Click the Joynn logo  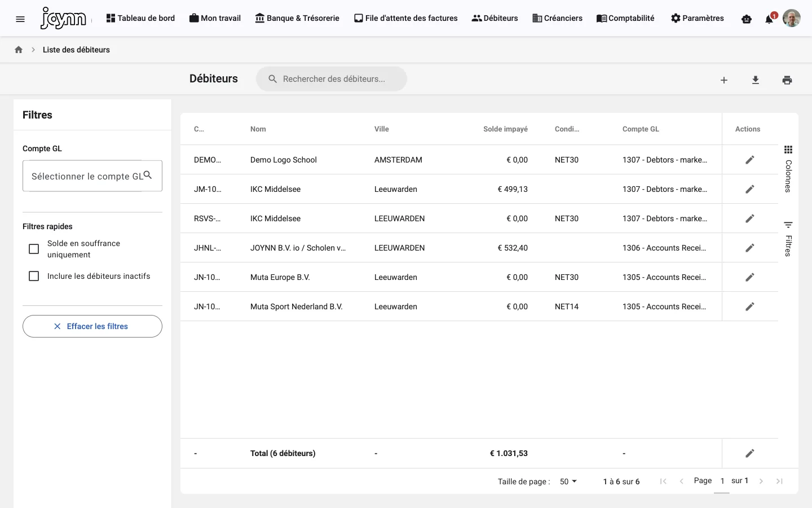coord(63,18)
